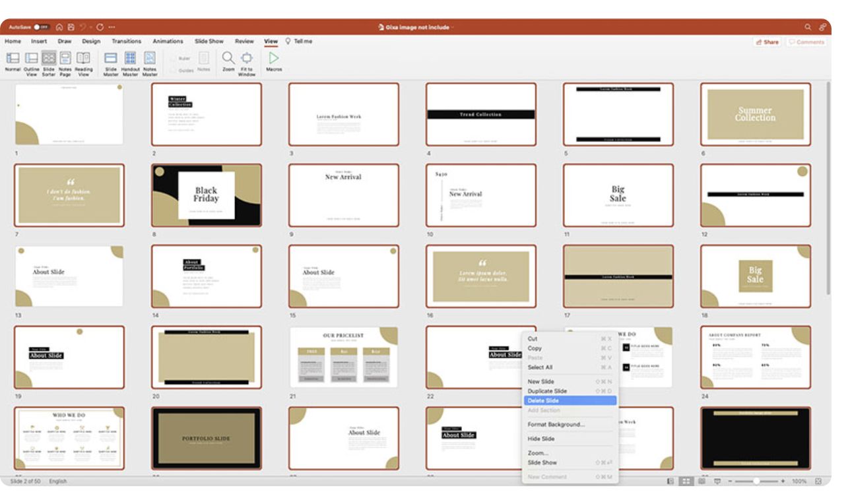The image size is (850, 504).
Task: Choose Hide Slide in context menu
Action: pos(570,439)
